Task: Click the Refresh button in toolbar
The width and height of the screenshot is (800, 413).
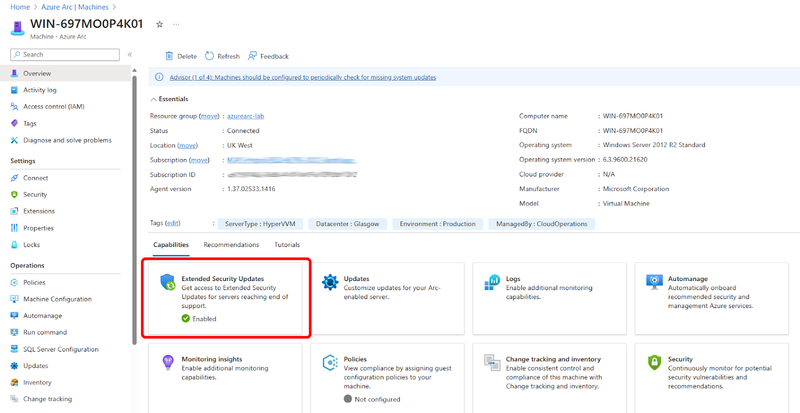Action: click(x=222, y=57)
